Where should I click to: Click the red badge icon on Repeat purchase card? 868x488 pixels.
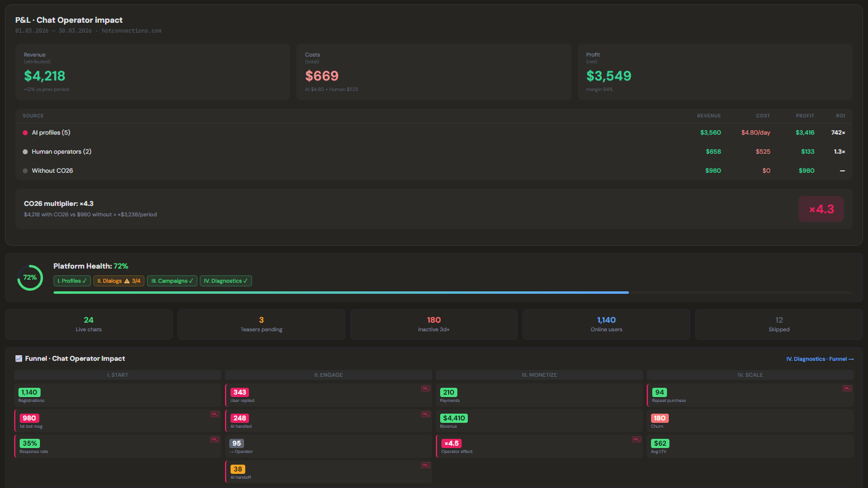tap(847, 388)
